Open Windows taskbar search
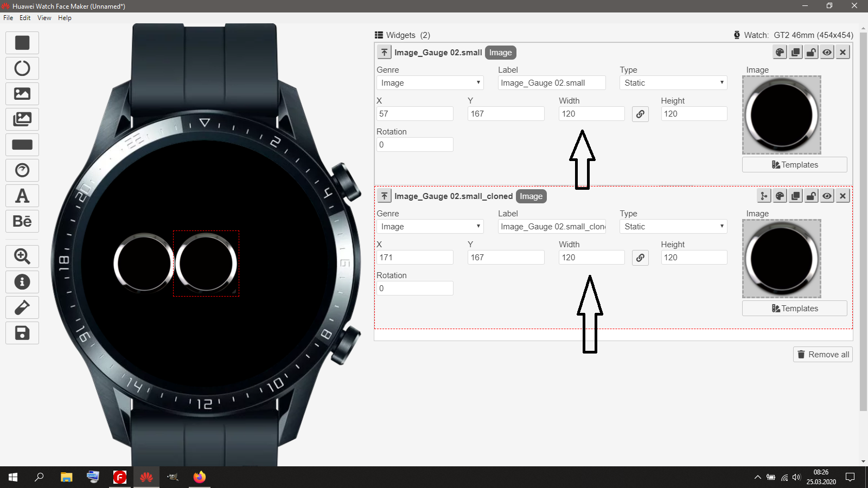This screenshot has height=488, width=868. 39,477
